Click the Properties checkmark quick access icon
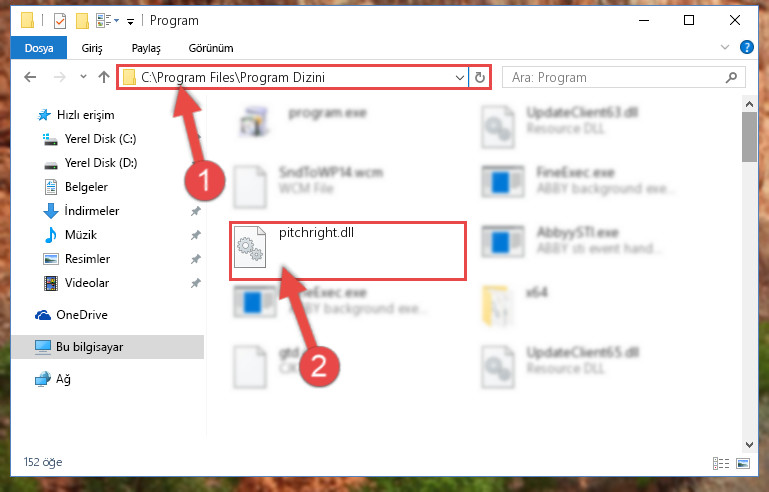Image resolution: width=769 pixels, height=492 pixels. point(60,21)
